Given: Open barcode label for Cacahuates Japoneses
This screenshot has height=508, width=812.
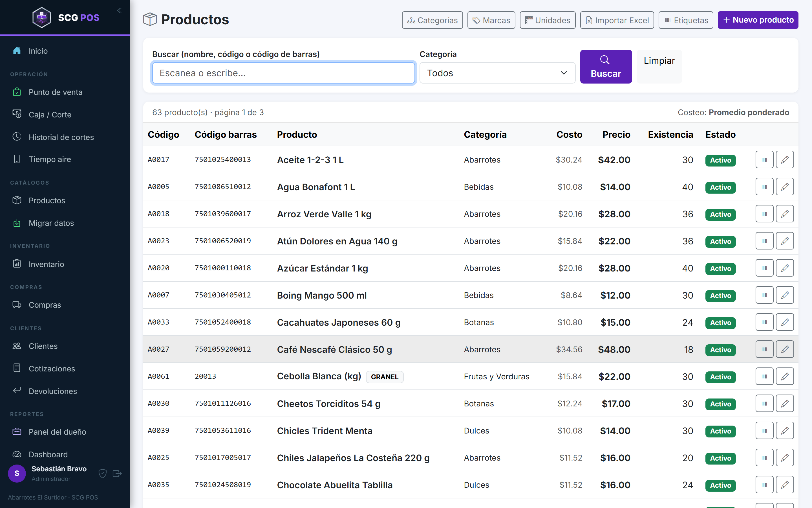Looking at the screenshot, I should [x=764, y=322].
